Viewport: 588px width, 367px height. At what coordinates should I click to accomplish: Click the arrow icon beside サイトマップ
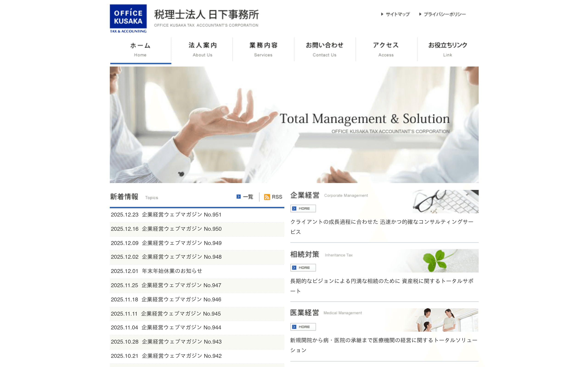pos(382,14)
